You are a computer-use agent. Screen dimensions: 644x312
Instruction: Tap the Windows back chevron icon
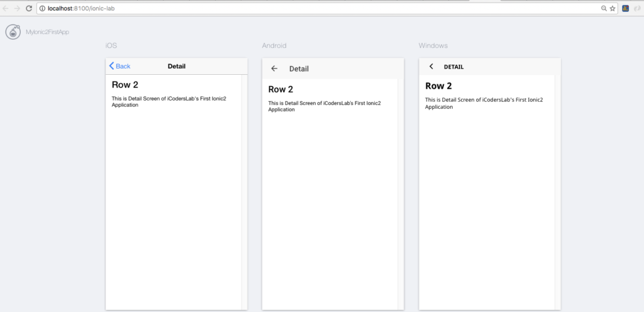point(431,67)
